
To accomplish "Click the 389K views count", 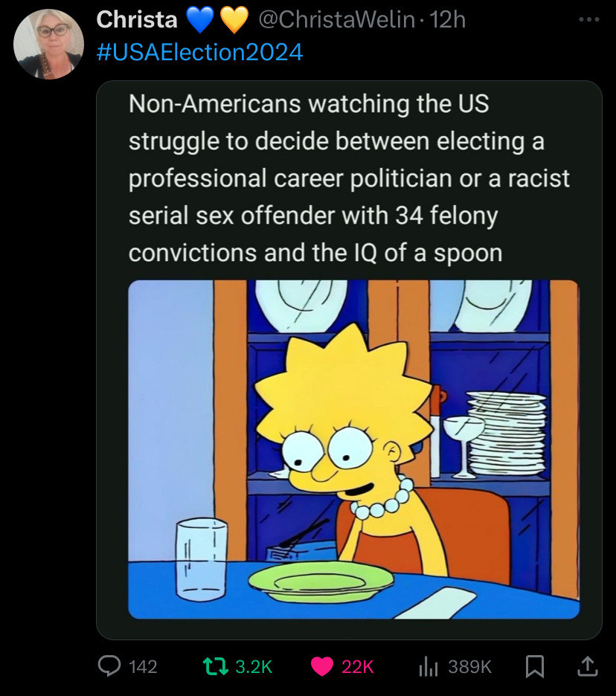I will click(469, 667).
